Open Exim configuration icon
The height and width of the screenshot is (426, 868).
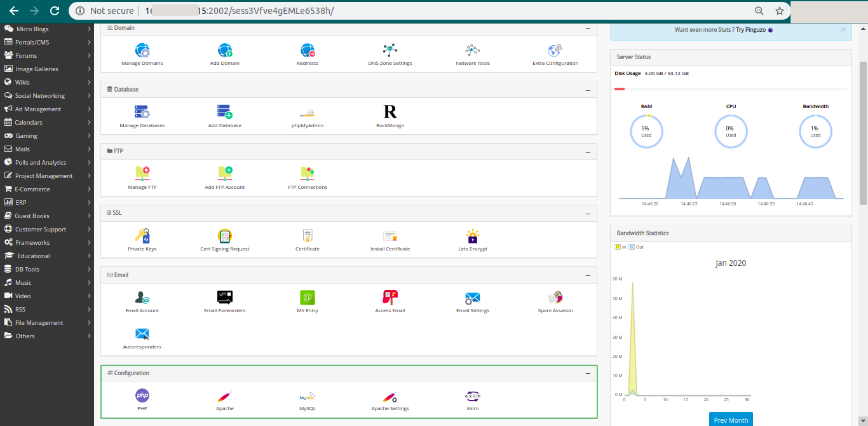[x=473, y=395]
